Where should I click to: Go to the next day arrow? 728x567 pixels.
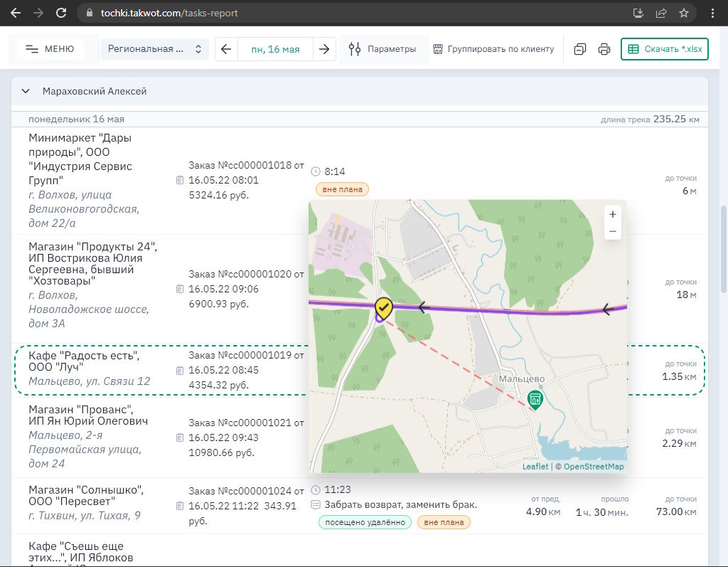pyautogui.click(x=324, y=49)
